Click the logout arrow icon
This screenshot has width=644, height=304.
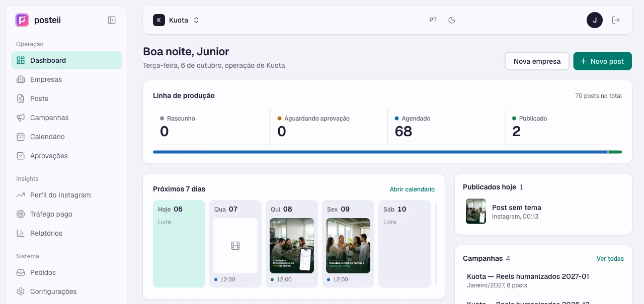[616, 20]
